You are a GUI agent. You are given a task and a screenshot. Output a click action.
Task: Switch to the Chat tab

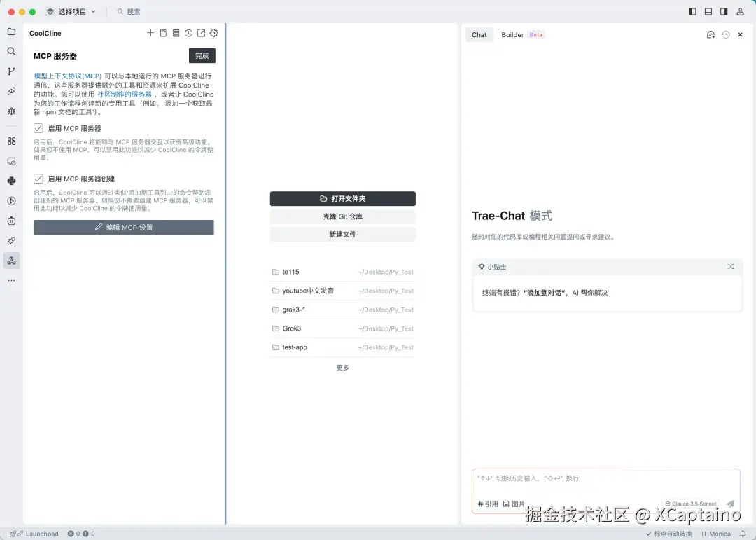point(479,35)
